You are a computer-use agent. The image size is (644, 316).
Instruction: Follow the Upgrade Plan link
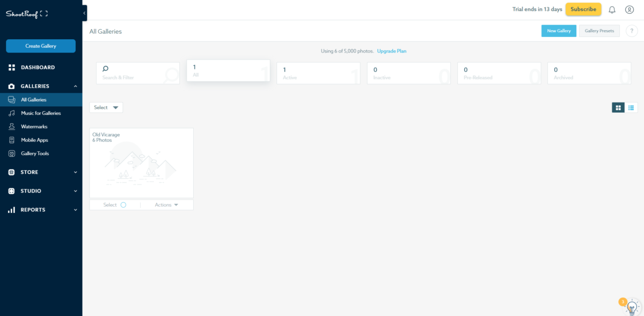[391, 51]
